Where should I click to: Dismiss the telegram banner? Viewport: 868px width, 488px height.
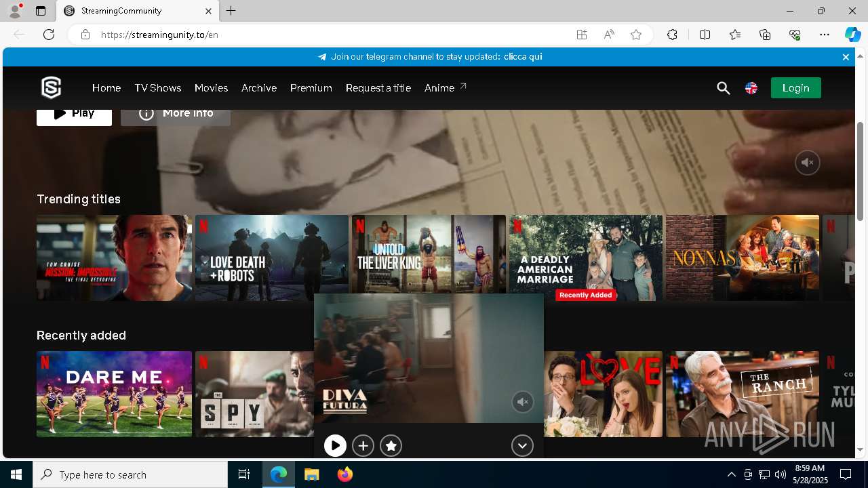846,57
